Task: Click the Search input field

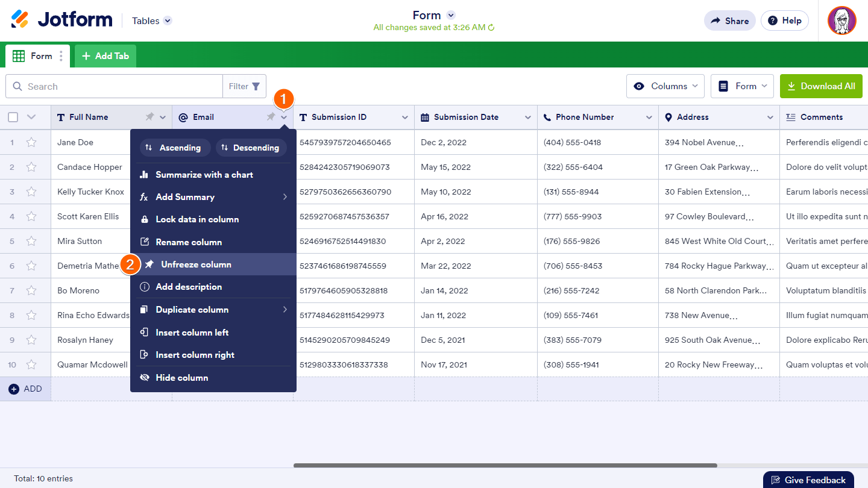Action: click(x=121, y=87)
